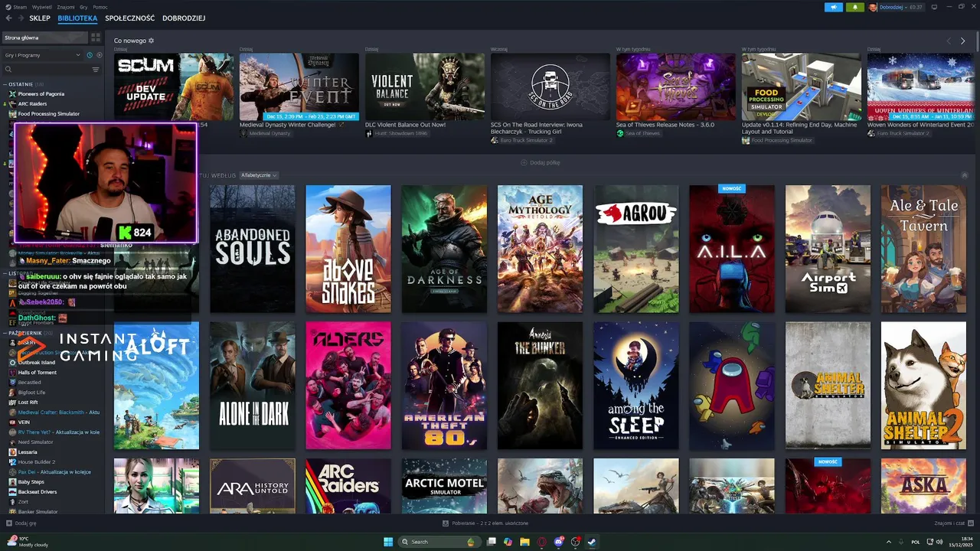Open the green notifications bell

coord(854,7)
